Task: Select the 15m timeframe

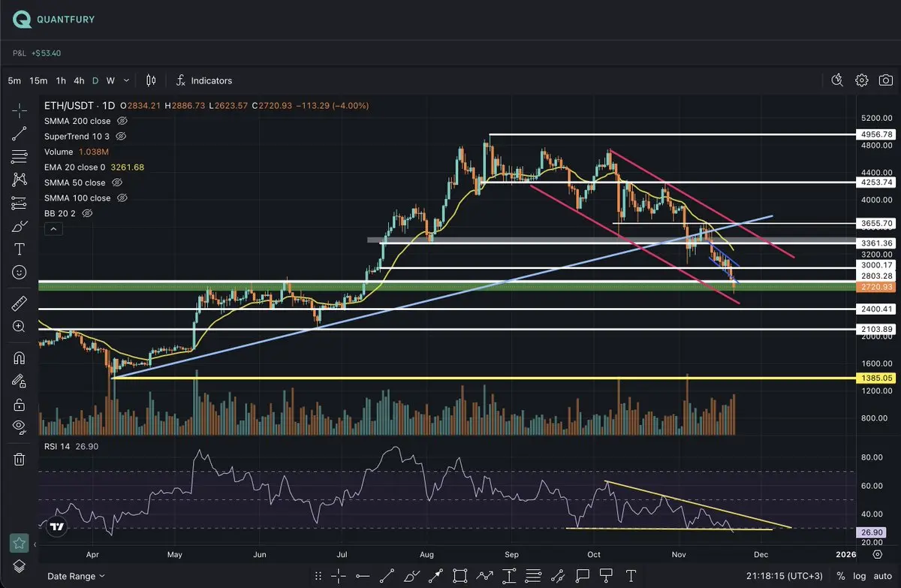Action: tap(38, 80)
